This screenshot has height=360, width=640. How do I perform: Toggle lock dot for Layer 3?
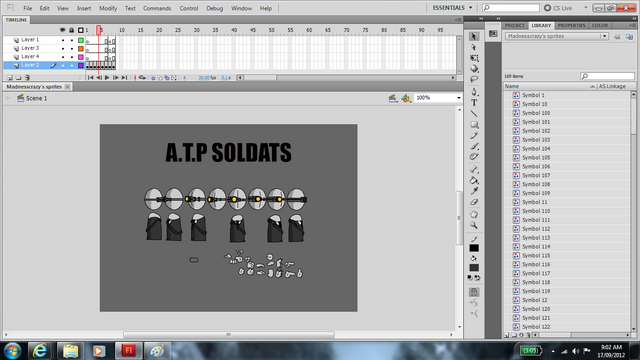(x=72, y=49)
